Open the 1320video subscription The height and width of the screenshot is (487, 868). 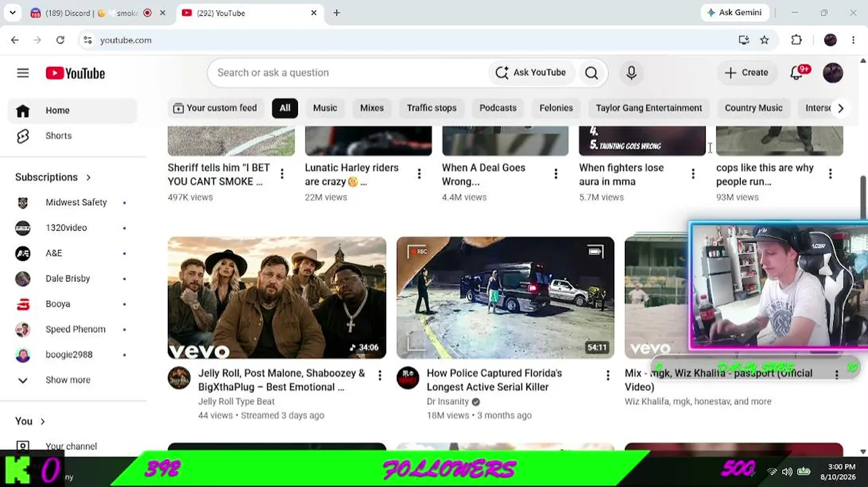click(72, 228)
